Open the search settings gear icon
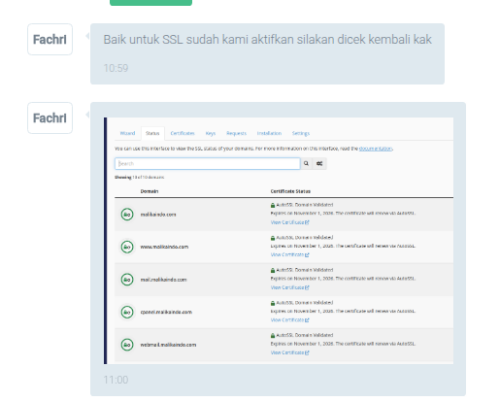Viewport: 500px width, 401px height. click(319, 163)
